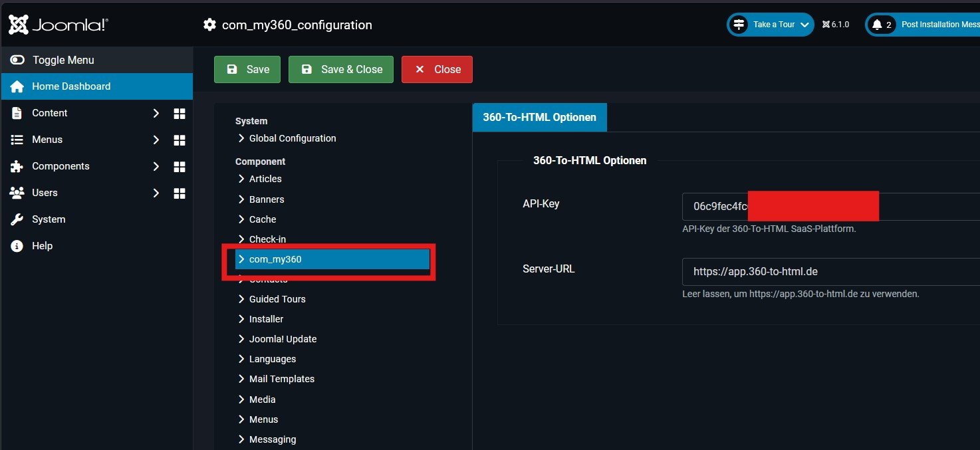Open the Components dashboard grid icon
Viewport: 980px width, 450px height.
pyautogui.click(x=179, y=167)
